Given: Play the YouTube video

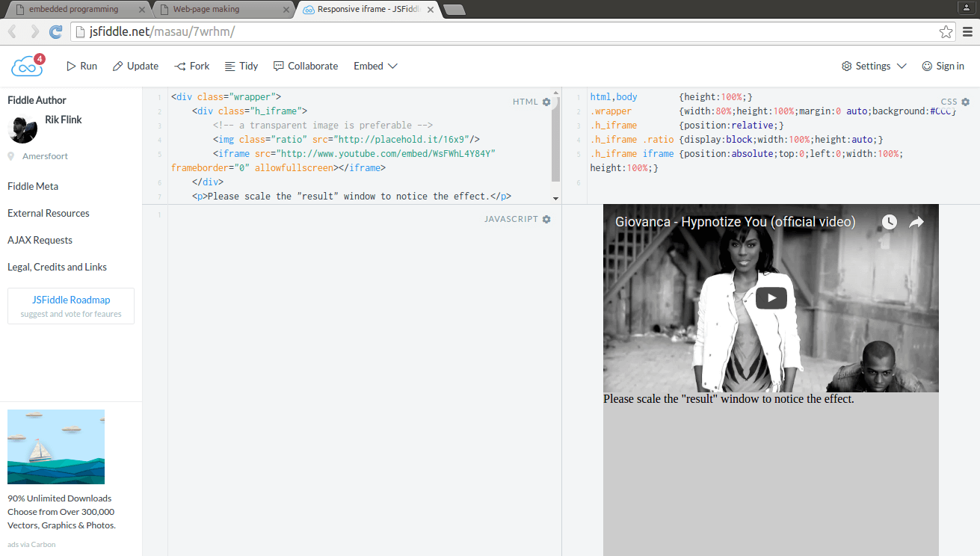Looking at the screenshot, I should (771, 297).
